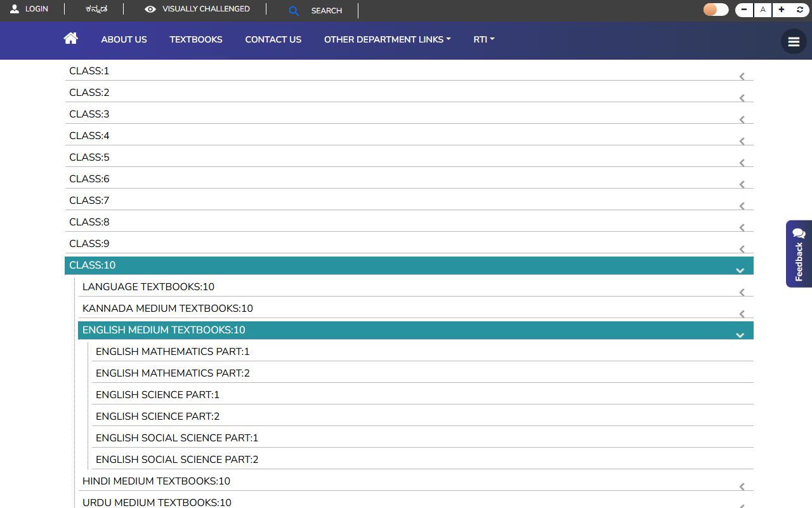Toggle the dark mode switch
This screenshot has width=812, height=508.
716,10
